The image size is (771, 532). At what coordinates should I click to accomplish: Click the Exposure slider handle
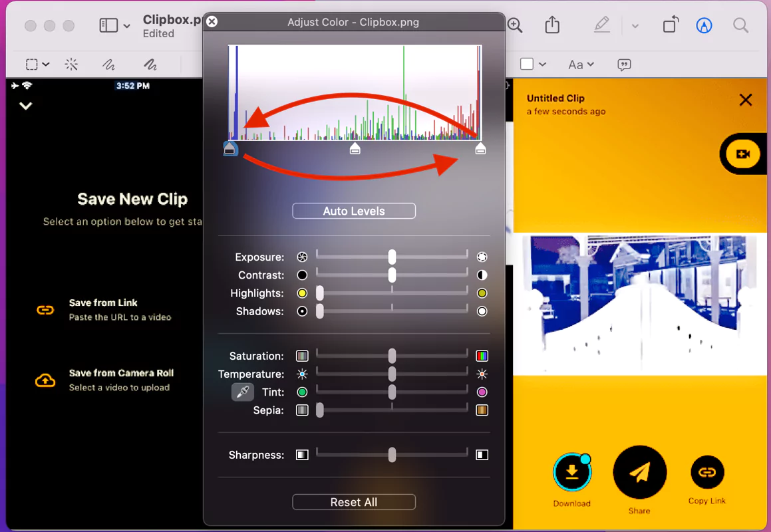[x=392, y=257]
